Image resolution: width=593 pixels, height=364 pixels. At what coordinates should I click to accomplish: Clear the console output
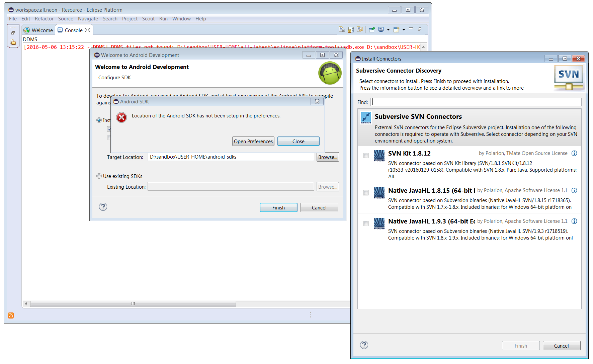point(342,29)
